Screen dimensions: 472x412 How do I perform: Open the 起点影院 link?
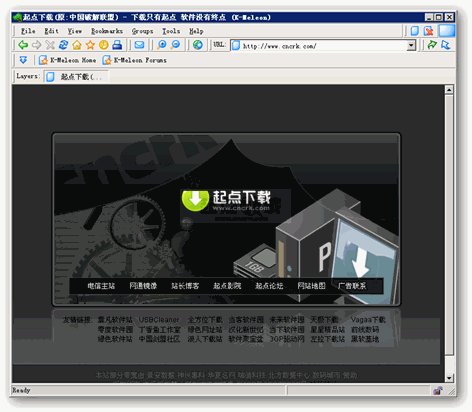point(227,286)
